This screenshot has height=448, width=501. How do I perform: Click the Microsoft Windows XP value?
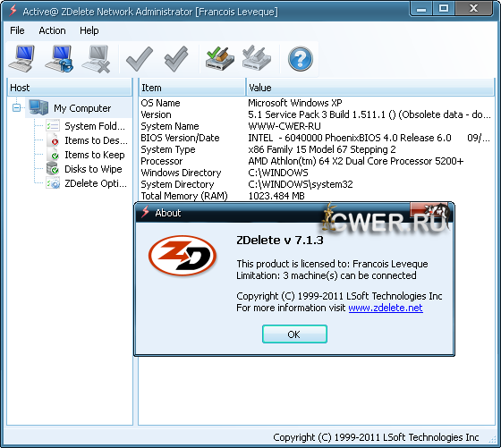295,103
